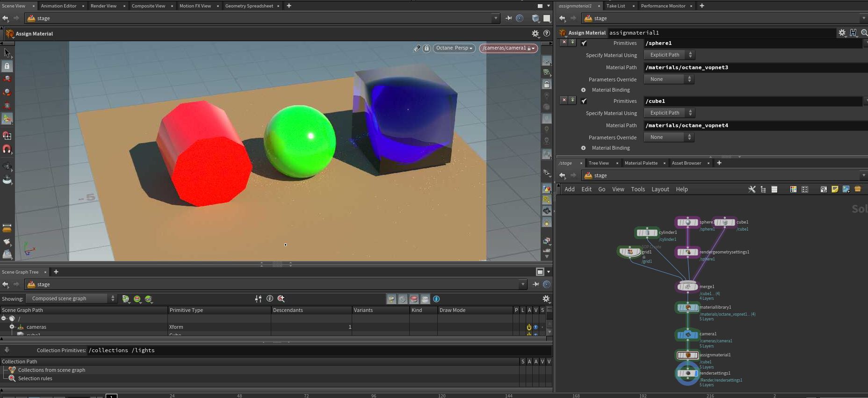
Task: Open the Layout menu in network editor
Action: coord(660,189)
